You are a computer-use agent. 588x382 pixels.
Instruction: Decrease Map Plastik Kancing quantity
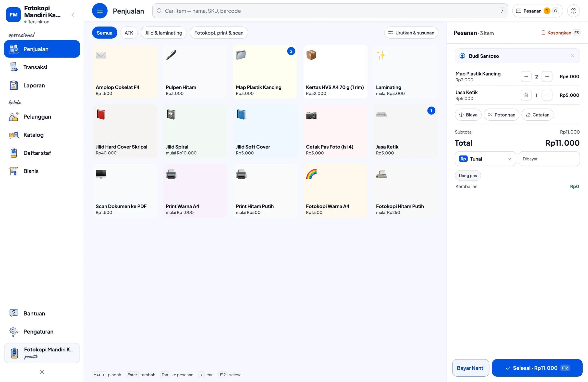(526, 77)
